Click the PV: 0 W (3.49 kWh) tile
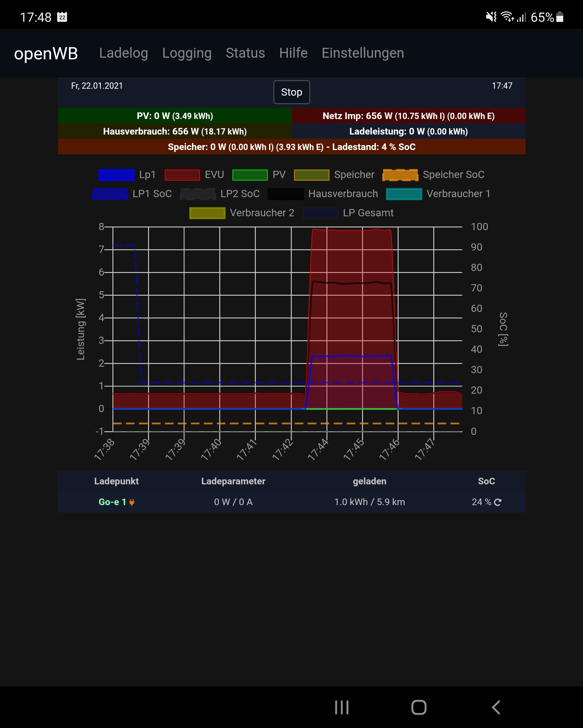The height and width of the screenshot is (728, 583). (x=175, y=116)
